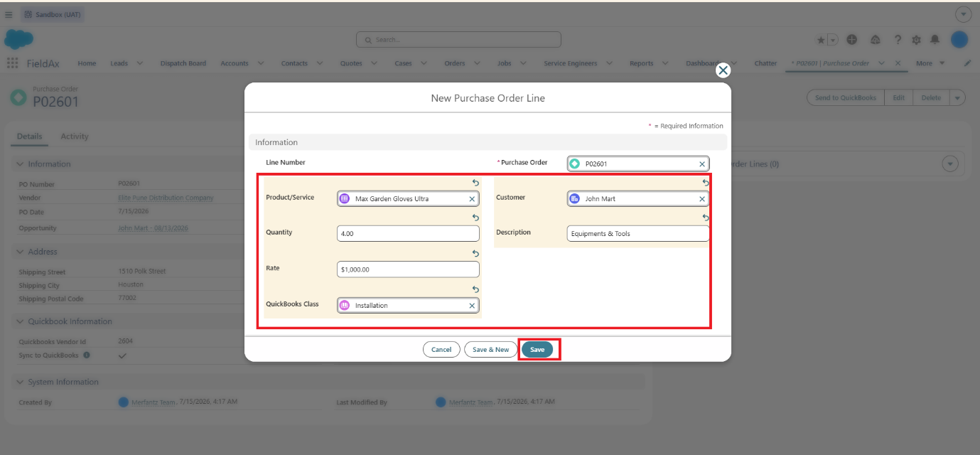Open the notifications bell
The width and height of the screenshot is (980, 455).
point(935,40)
